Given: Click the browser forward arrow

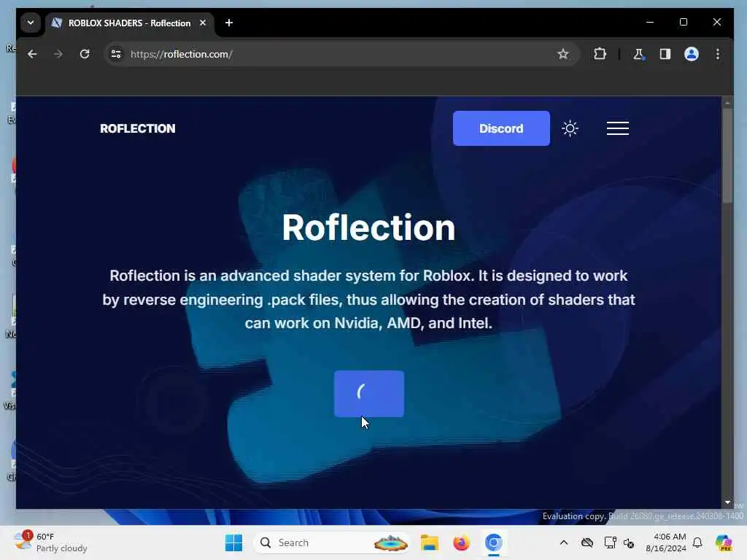Looking at the screenshot, I should [58, 54].
